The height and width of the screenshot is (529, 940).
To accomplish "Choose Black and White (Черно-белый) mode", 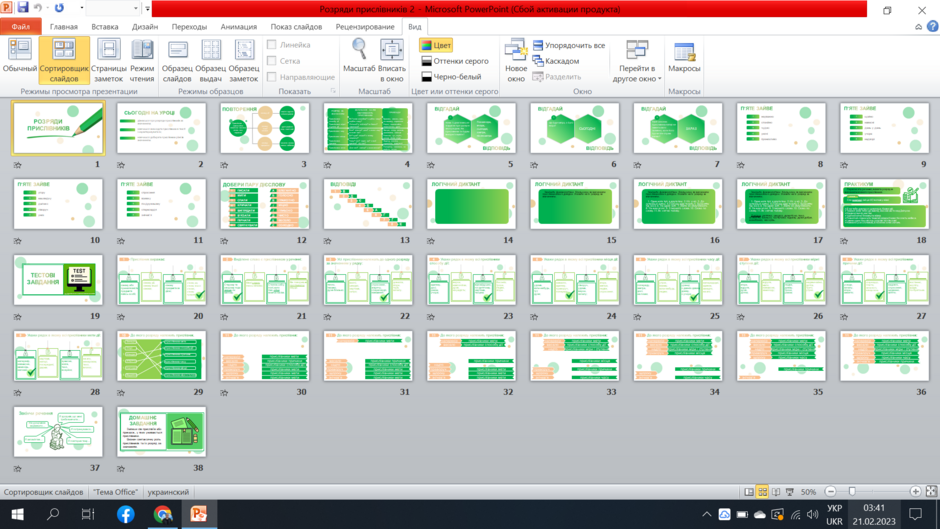I will coord(451,77).
